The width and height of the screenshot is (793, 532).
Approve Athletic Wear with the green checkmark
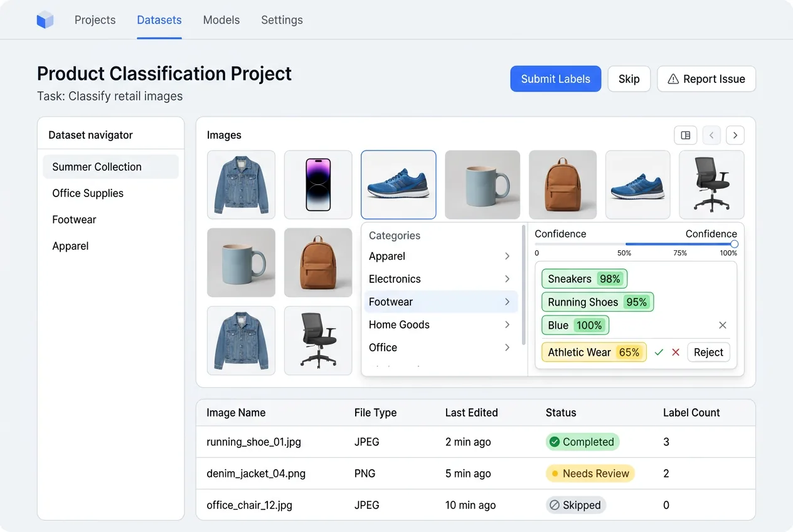coord(659,352)
